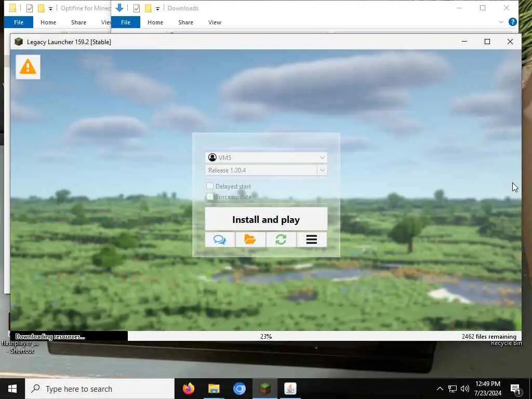Minimize the Legacy Launcher window
The width and height of the screenshot is (532, 399).
(464, 42)
